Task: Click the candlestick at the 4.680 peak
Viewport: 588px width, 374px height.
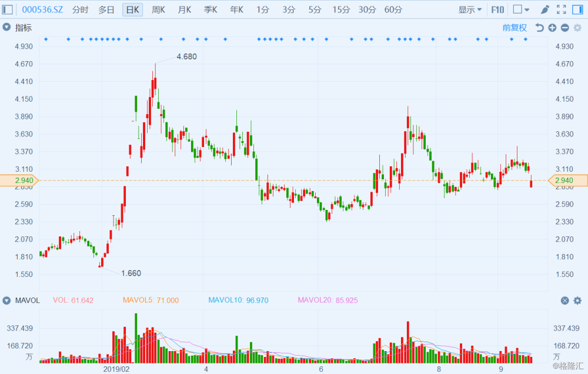Action: tap(155, 81)
